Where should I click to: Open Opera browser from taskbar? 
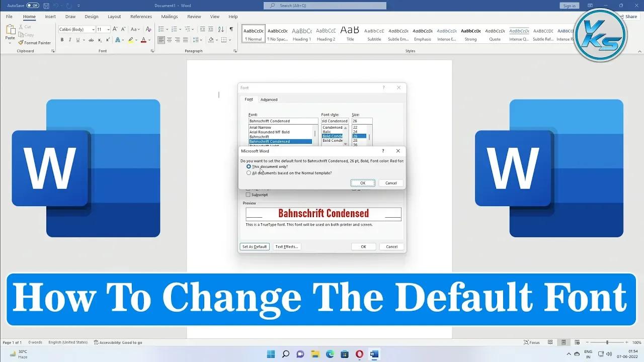click(359, 354)
